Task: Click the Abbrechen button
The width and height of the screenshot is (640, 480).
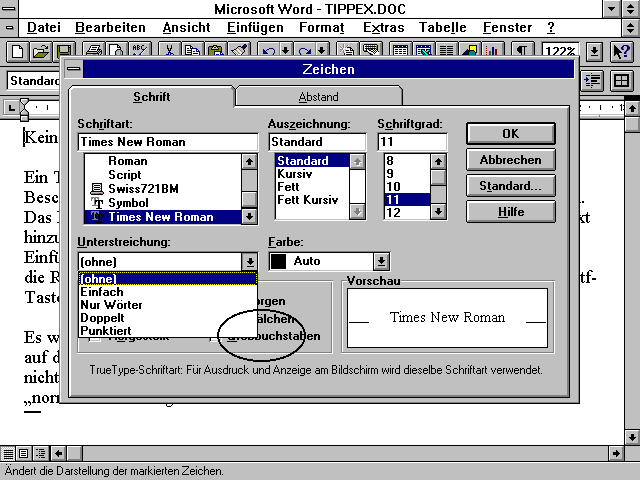Action: pyautogui.click(x=510, y=160)
